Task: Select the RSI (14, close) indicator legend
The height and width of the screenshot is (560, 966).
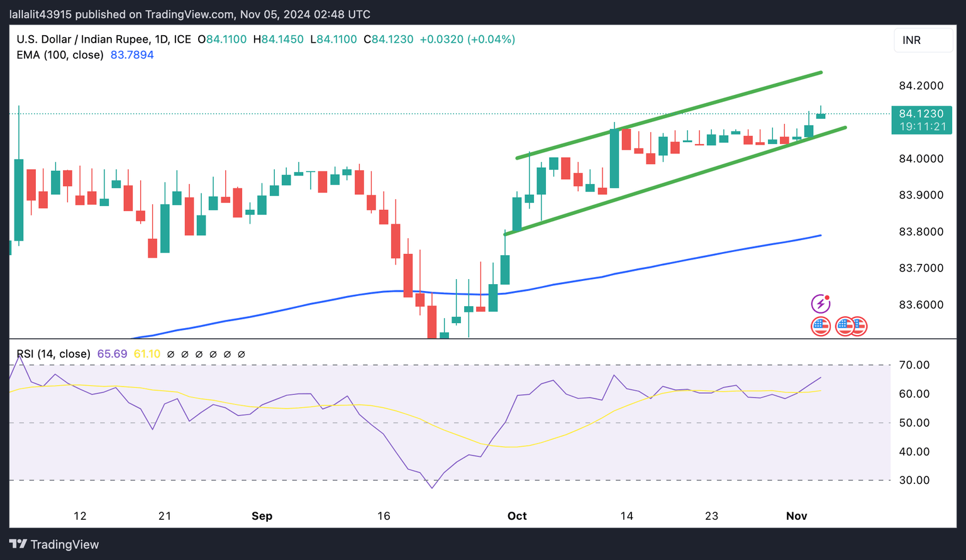Action: coord(53,354)
